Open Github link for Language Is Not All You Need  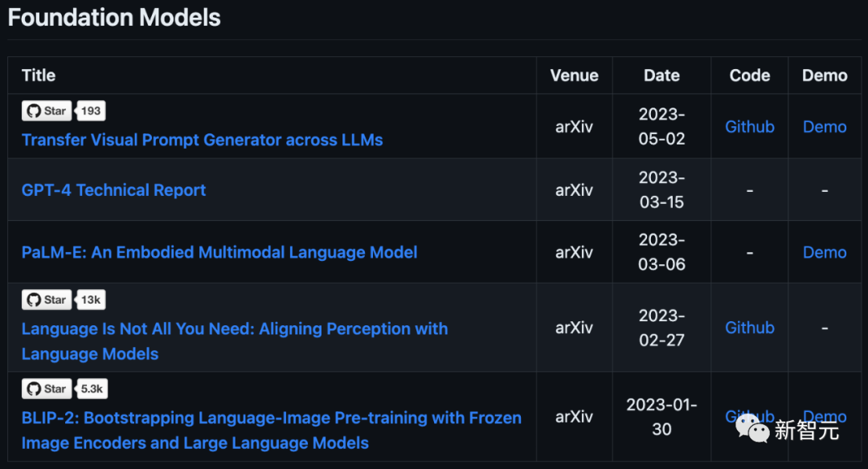coord(749,328)
